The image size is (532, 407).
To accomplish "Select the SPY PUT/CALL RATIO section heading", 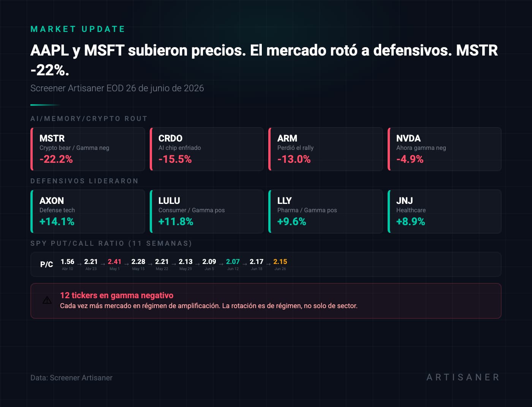I will 111,243.
